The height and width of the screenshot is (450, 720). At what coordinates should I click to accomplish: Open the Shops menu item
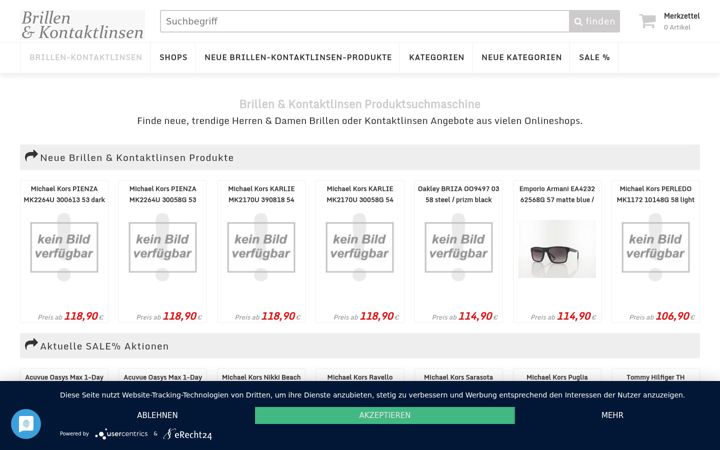click(x=173, y=57)
